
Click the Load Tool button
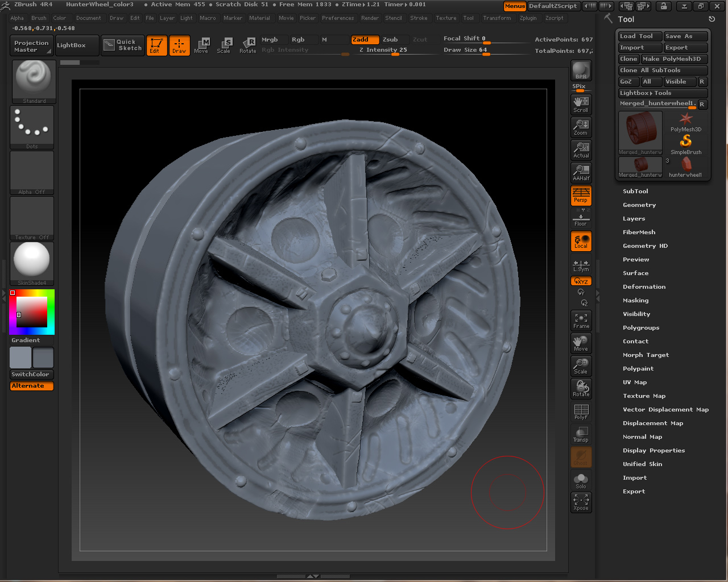pyautogui.click(x=639, y=36)
